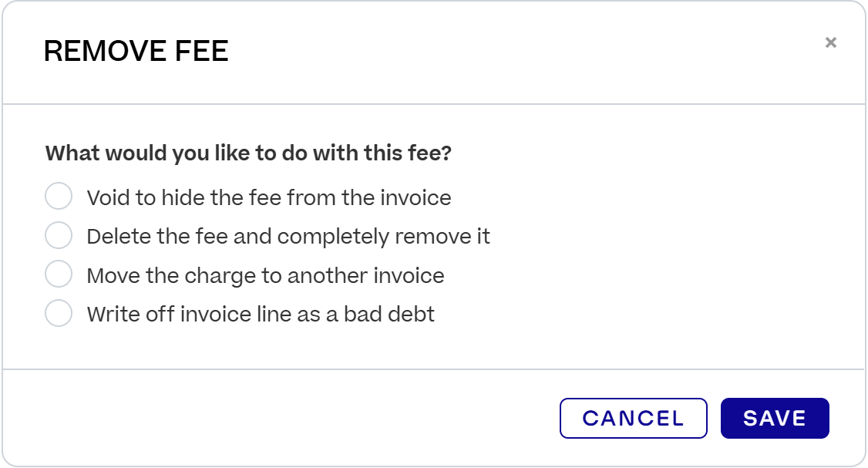Viewport: 868px width, 468px height.
Task: Mark the radio circle beside Delete the fee
Action: point(59,235)
